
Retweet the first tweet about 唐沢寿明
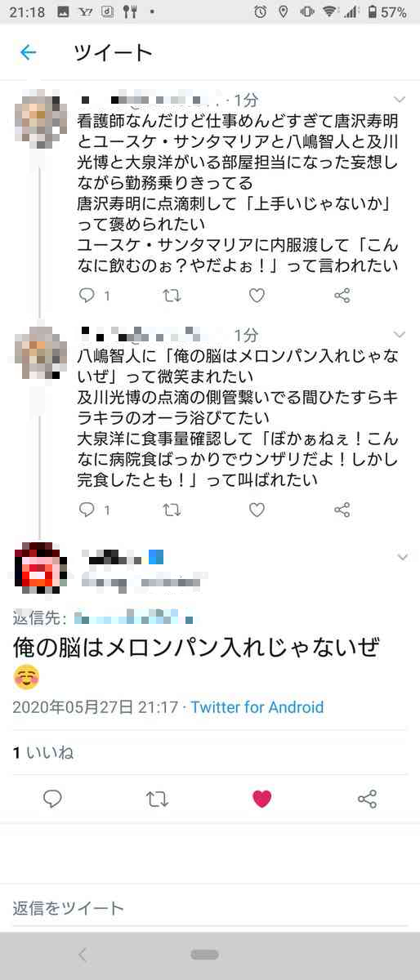[172, 296]
